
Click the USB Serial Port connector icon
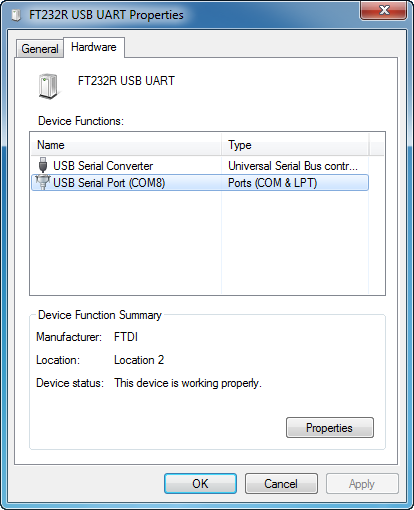click(43, 182)
